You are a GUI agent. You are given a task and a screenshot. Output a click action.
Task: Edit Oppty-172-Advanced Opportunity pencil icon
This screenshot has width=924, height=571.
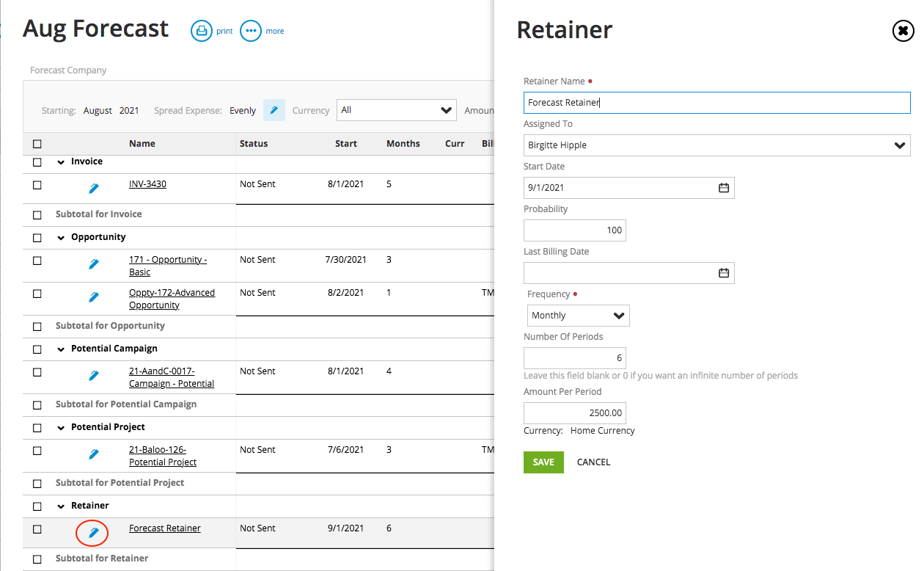click(x=94, y=297)
